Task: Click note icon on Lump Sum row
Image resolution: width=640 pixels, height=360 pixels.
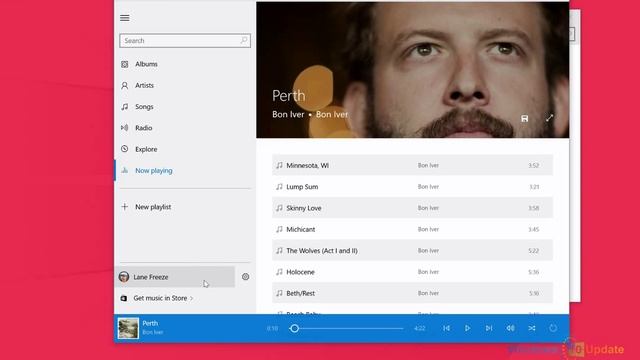Action: tap(279, 187)
